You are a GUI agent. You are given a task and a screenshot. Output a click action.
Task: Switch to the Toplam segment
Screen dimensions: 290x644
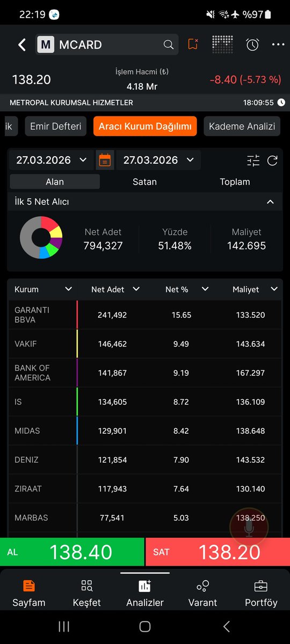click(x=235, y=182)
